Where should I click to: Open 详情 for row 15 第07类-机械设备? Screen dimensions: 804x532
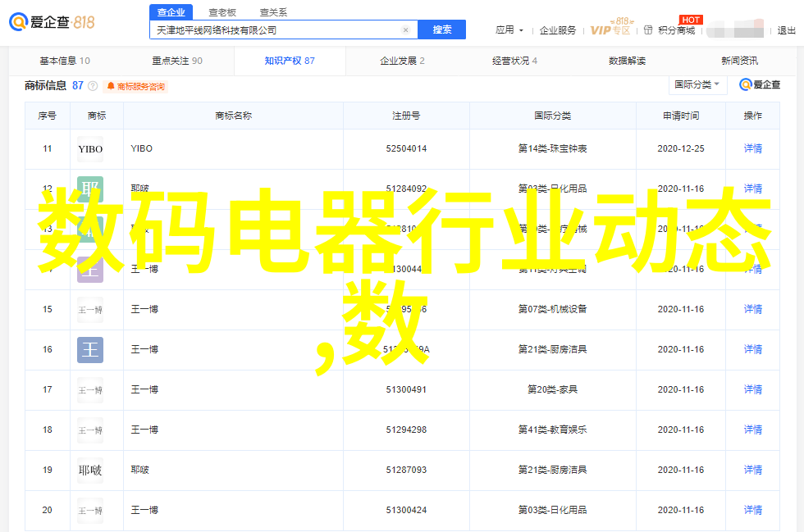click(753, 309)
